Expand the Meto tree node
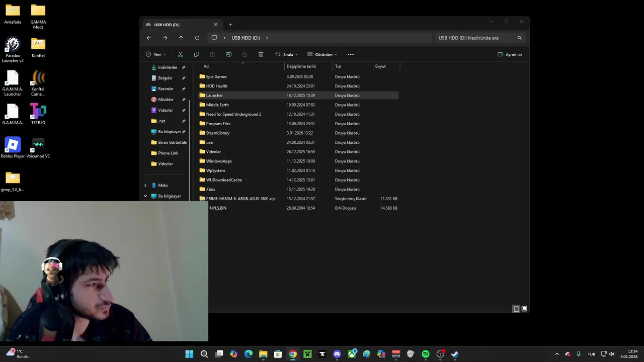The width and height of the screenshot is (644, 362). 145,186
